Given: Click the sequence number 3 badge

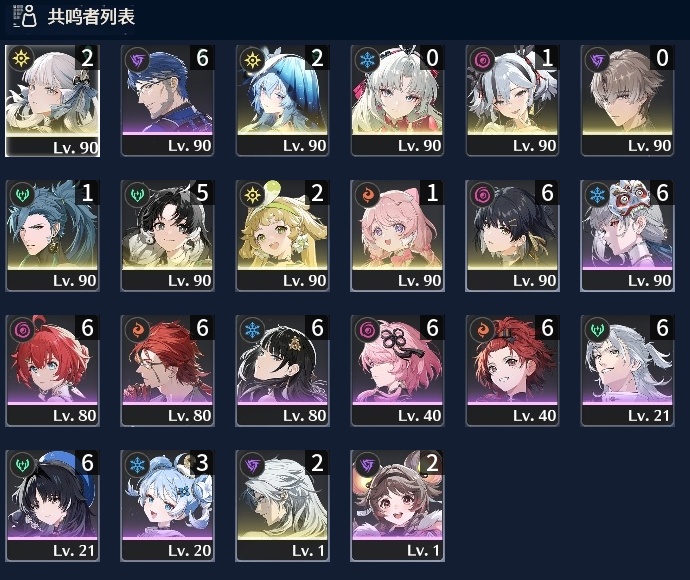Looking at the screenshot, I should [202, 463].
